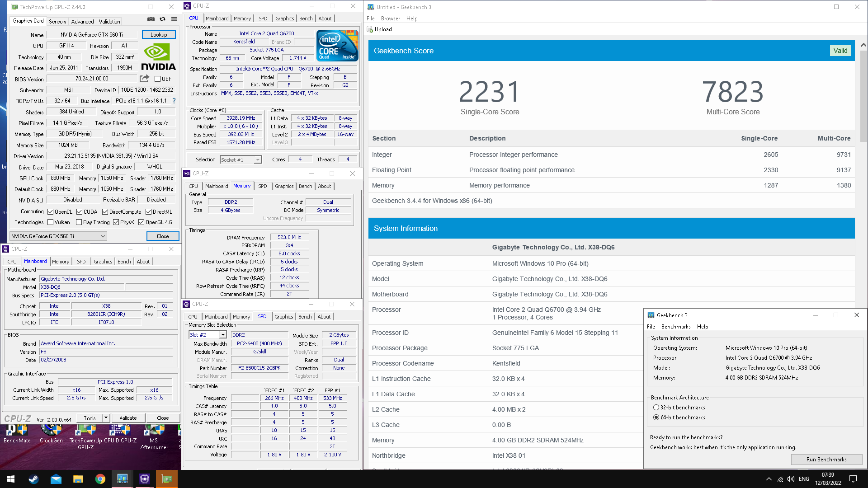
Task: Click the scrollbar up arrow in Geekbench
Action: (x=863, y=45)
